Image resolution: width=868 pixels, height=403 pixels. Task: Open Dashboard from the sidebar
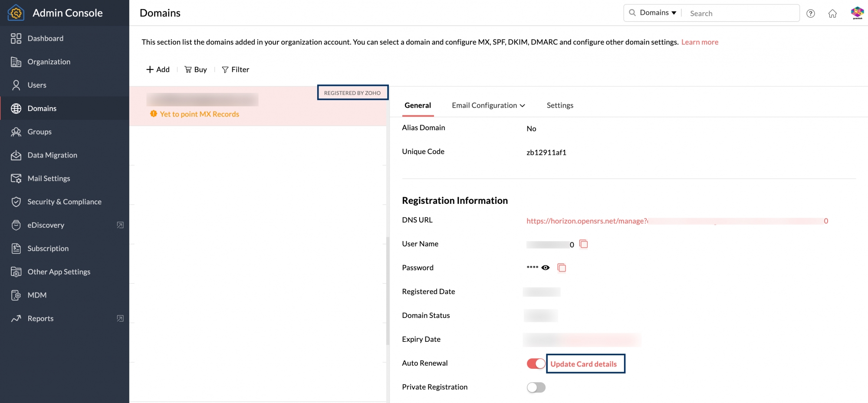click(45, 39)
